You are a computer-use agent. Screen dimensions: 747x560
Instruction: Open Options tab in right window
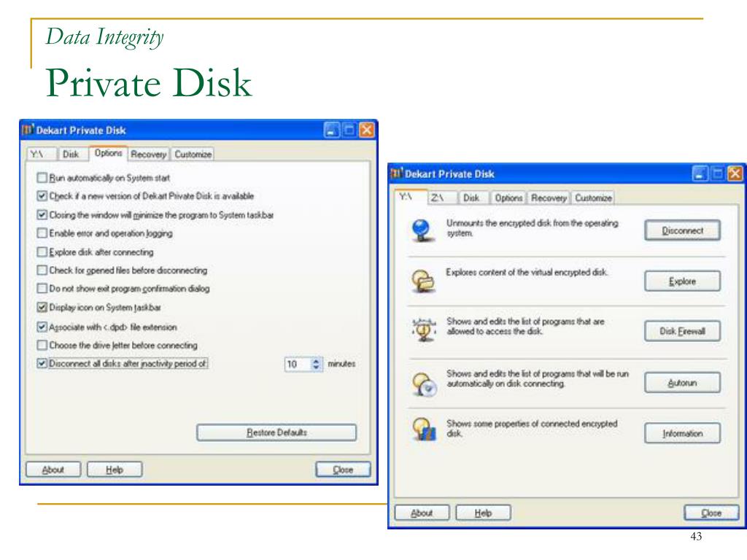[x=508, y=198]
